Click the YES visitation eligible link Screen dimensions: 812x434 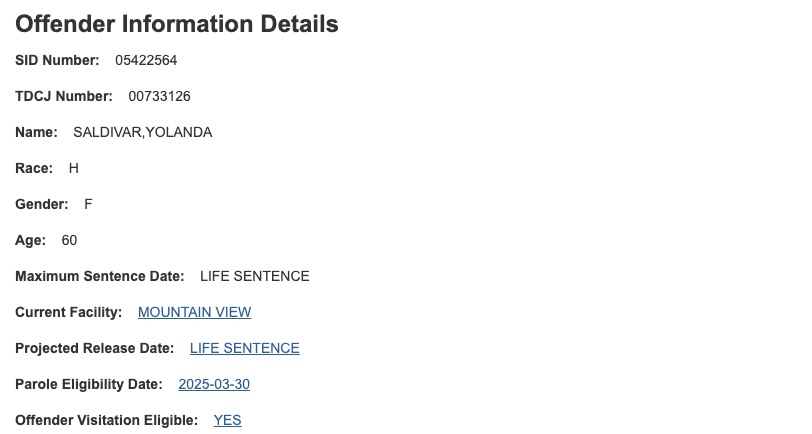(x=227, y=420)
